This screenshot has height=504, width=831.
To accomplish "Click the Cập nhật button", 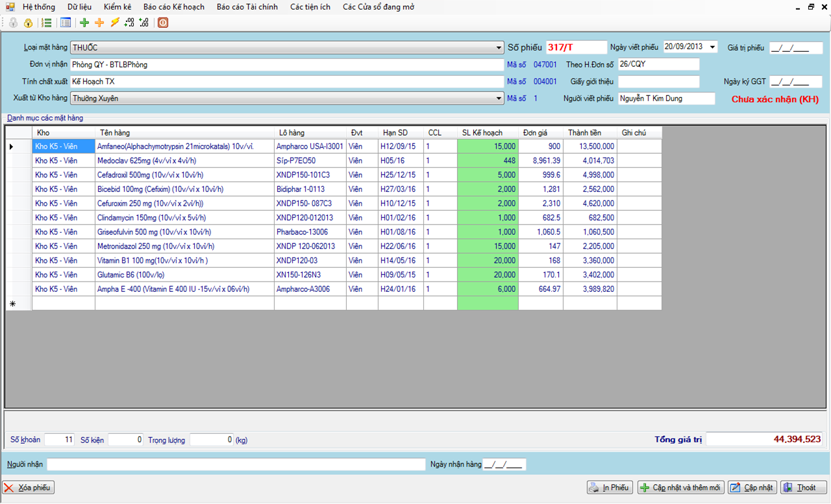I will coord(752,488).
